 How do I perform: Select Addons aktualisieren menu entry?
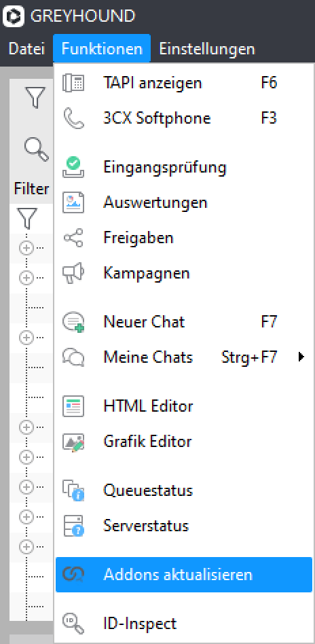click(x=184, y=575)
